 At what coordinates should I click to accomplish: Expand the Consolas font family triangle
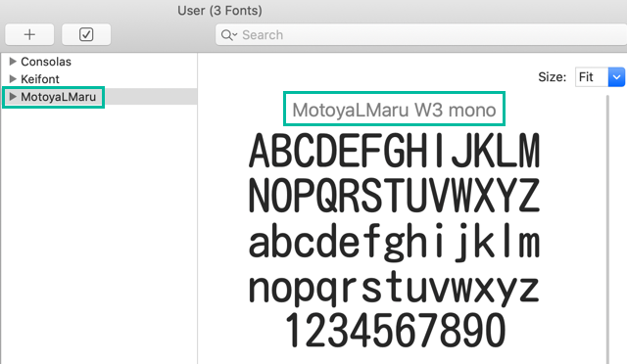click(13, 61)
